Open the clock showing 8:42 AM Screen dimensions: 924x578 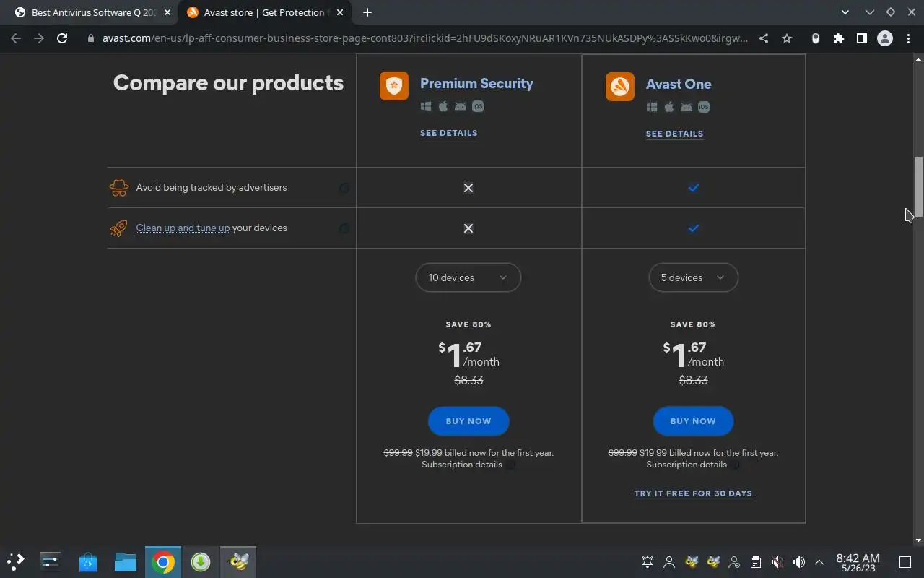pyautogui.click(x=858, y=562)
